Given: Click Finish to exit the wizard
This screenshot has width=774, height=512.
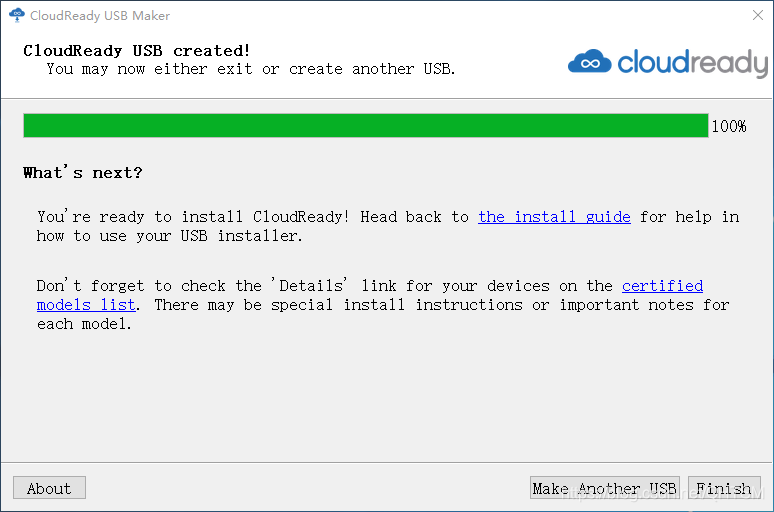Looking at the screenshot, I should [x=724, y=488].
